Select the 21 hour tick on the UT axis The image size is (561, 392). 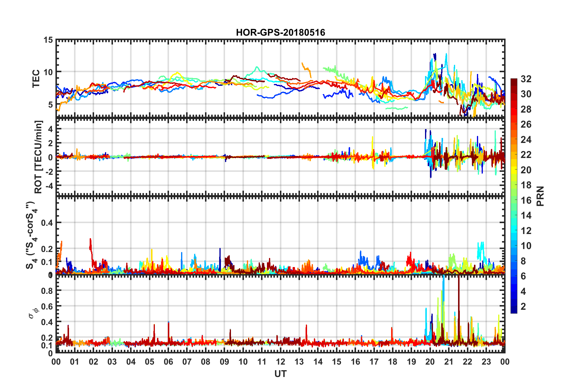(449, 362)
